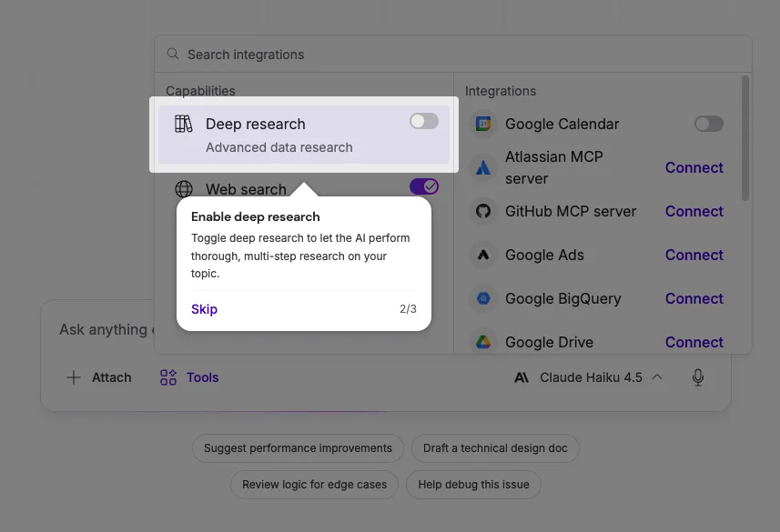Viewport: 780px width, 532px height.
Task: Click the Google Ads icon
Action: pos(483,255)
